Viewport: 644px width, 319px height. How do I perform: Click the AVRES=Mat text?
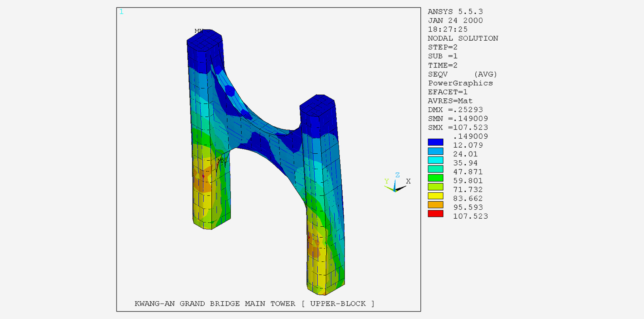click(450, 101)
